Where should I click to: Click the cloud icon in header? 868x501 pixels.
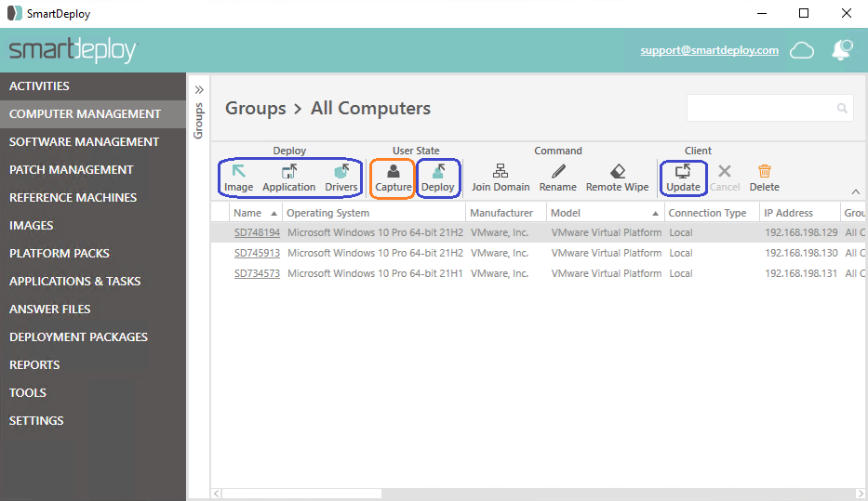click(802, 50)
